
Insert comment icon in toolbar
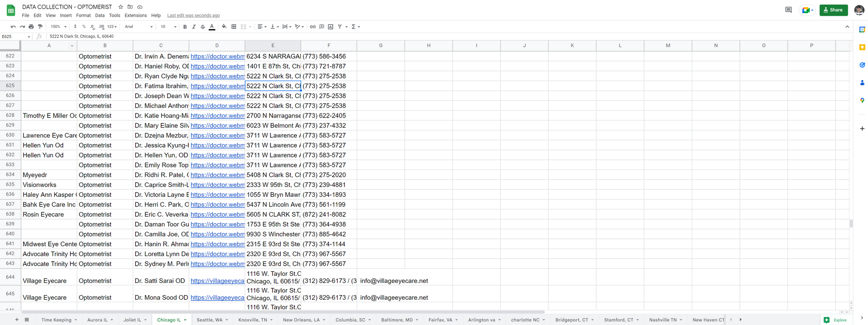[322, 27]
